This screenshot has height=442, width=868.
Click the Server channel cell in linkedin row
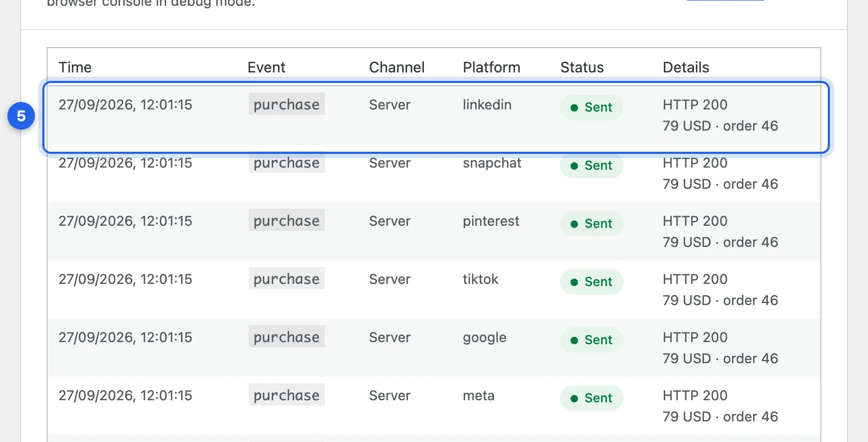[x=390, y=105]
